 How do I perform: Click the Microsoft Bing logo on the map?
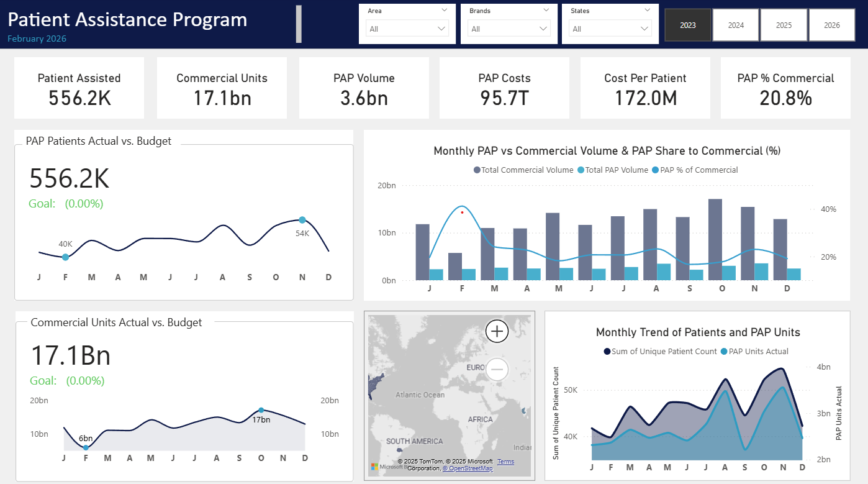(x=388, y=466)
